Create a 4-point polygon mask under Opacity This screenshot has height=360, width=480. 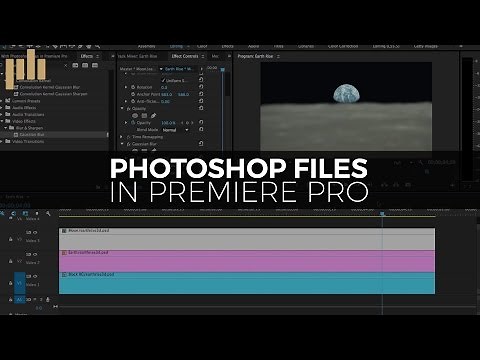tap(144, 116)
